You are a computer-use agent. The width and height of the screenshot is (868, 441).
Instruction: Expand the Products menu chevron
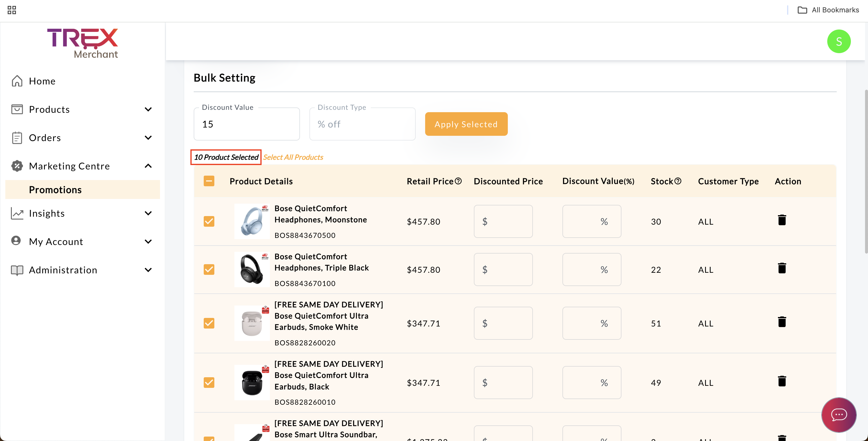[148, 109]
